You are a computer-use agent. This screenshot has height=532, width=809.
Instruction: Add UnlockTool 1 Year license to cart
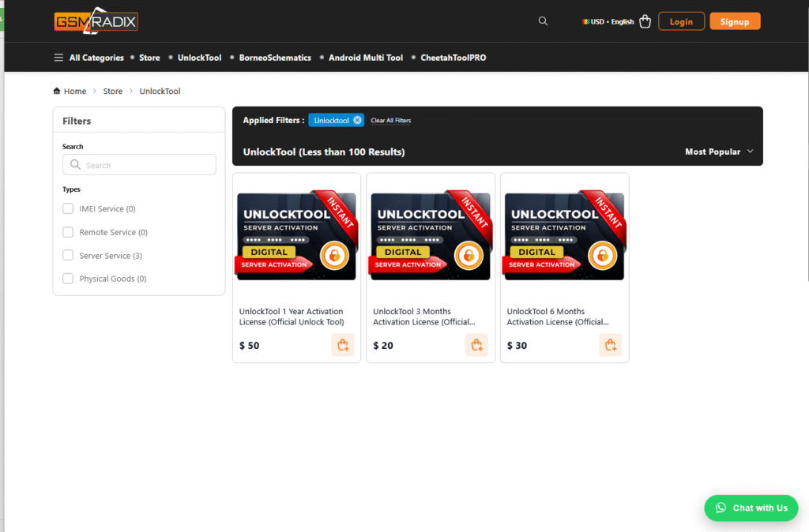coord(342,345)
